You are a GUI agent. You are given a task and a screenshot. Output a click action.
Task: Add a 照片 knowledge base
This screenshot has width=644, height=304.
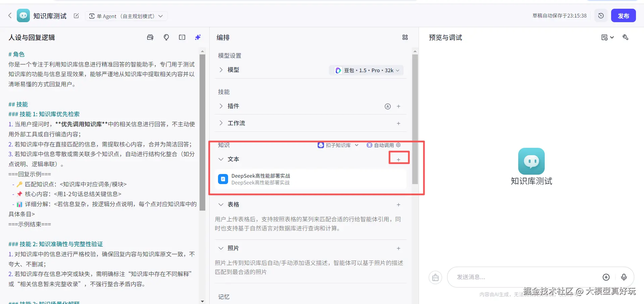point(398,249)
